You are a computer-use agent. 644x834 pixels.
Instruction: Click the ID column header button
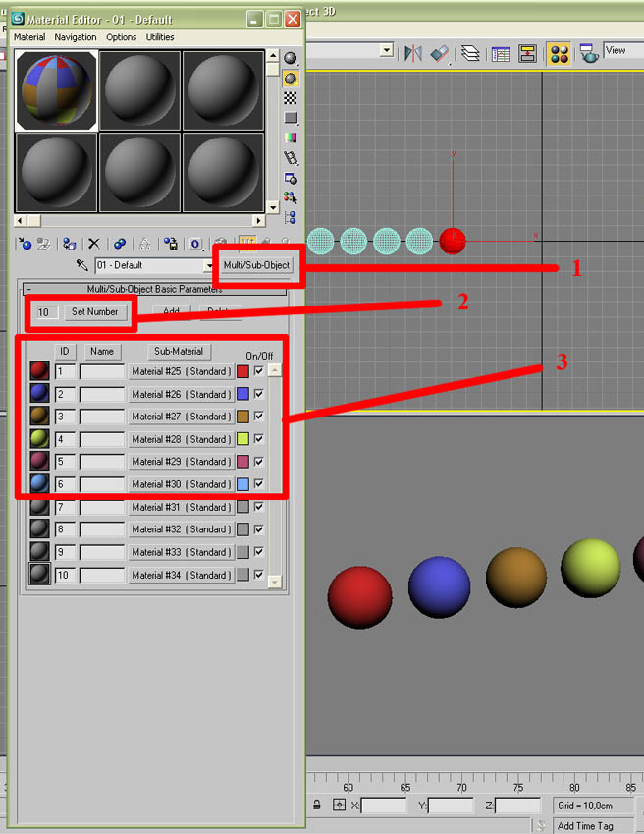point(65,351)
